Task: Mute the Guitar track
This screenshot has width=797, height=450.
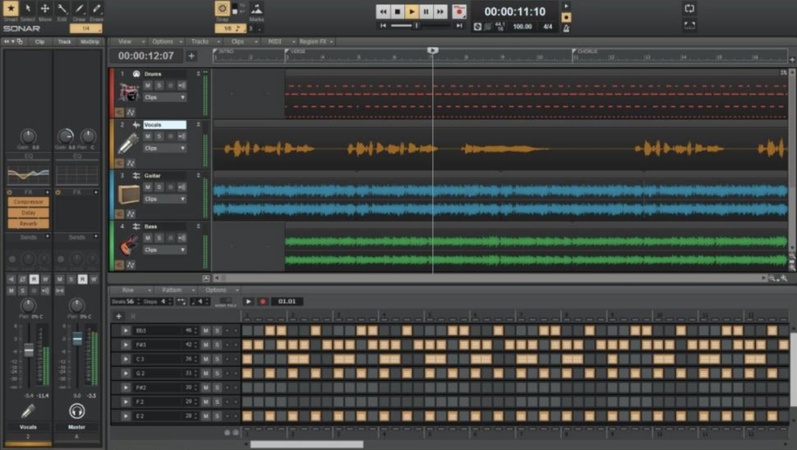Action: (x=148, y=187)
